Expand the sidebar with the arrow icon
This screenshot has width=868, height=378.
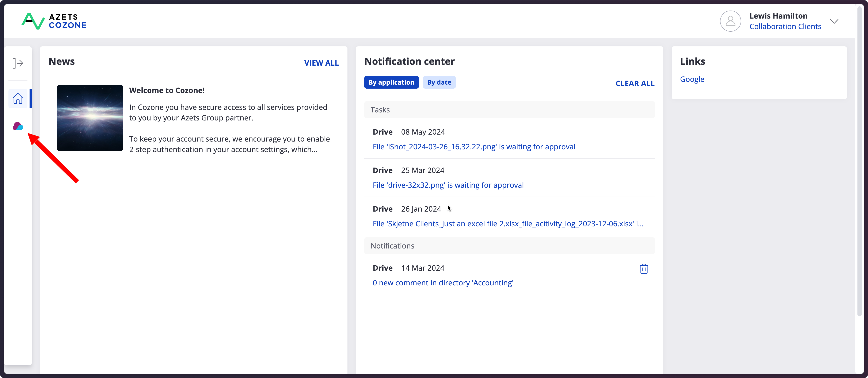pyautogui.click(x=18, y=63)
